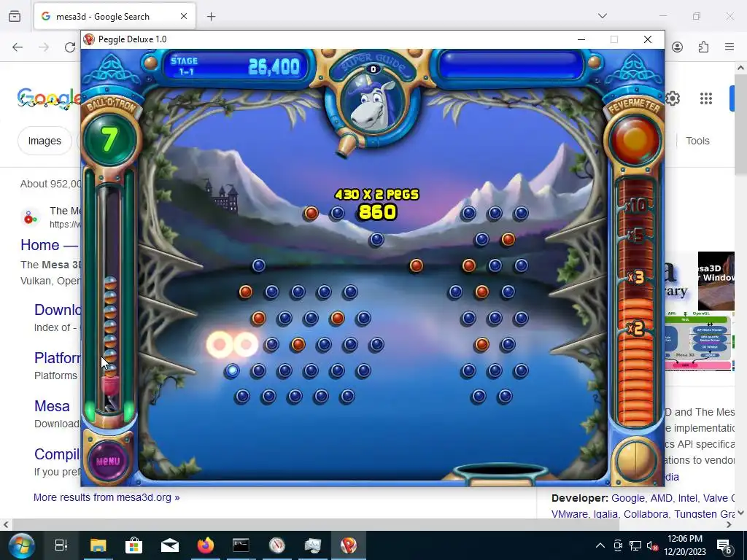Screen dimensions: 747x560
Task: Open Firefox hamburger application menu
Action: [729, 47]
